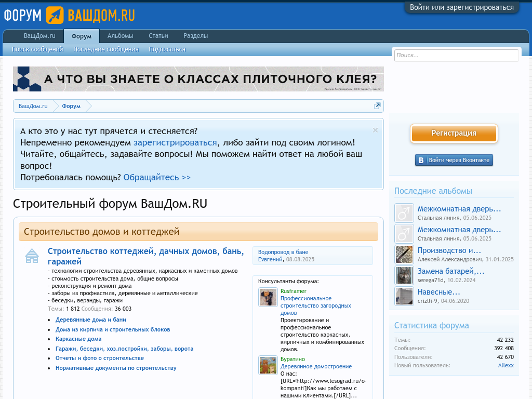
Task: Open Каркасные дома subforum
Action: [78, 339]
